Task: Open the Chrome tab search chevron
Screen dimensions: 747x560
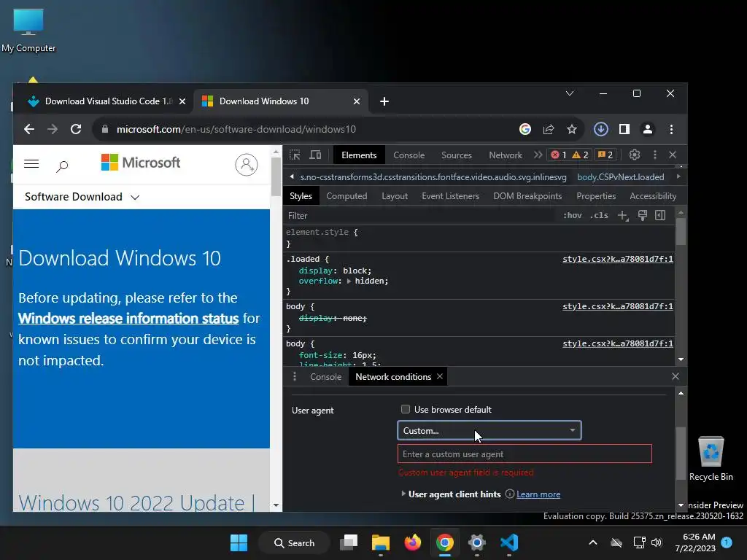Action: [x=569, y=93]
